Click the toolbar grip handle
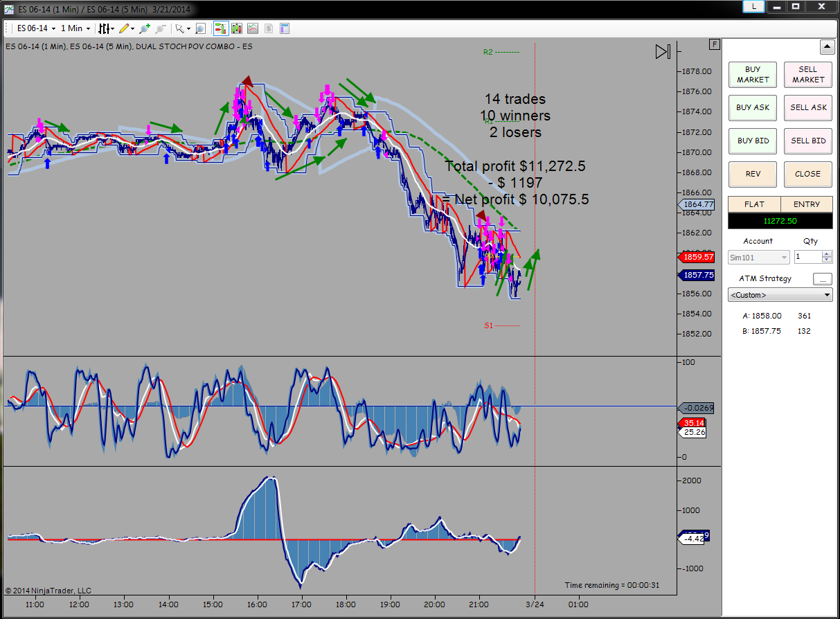Viewport: 840px width, 619px height. pyautogui.click(x=8, y=28)
